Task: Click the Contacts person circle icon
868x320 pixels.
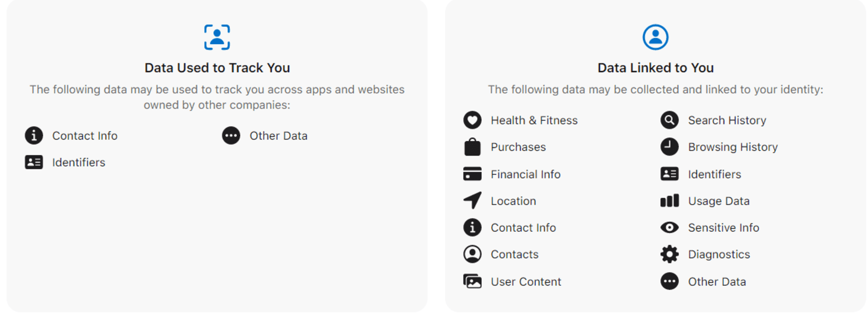Action: 472,254
